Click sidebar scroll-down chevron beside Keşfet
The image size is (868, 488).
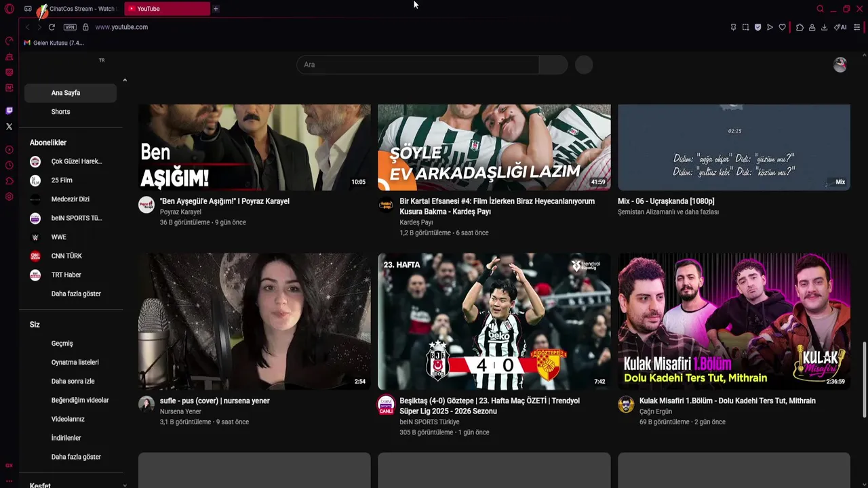coord(125,485)
